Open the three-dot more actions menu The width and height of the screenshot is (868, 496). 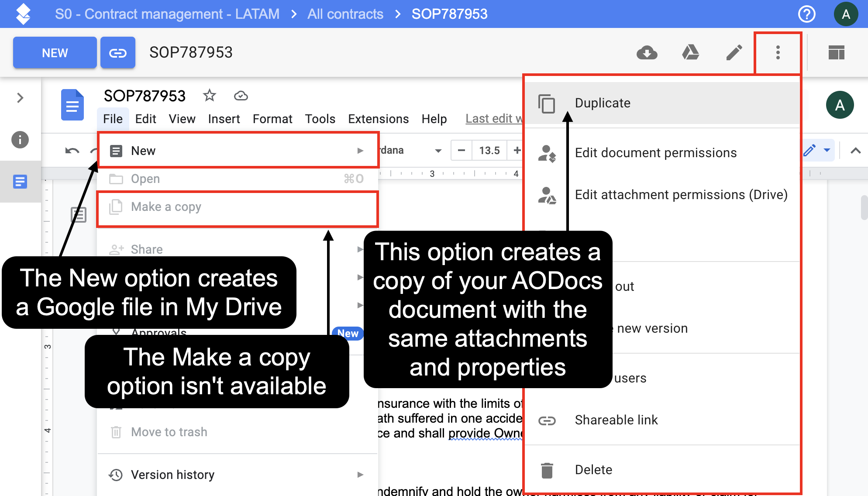(778, 53)
